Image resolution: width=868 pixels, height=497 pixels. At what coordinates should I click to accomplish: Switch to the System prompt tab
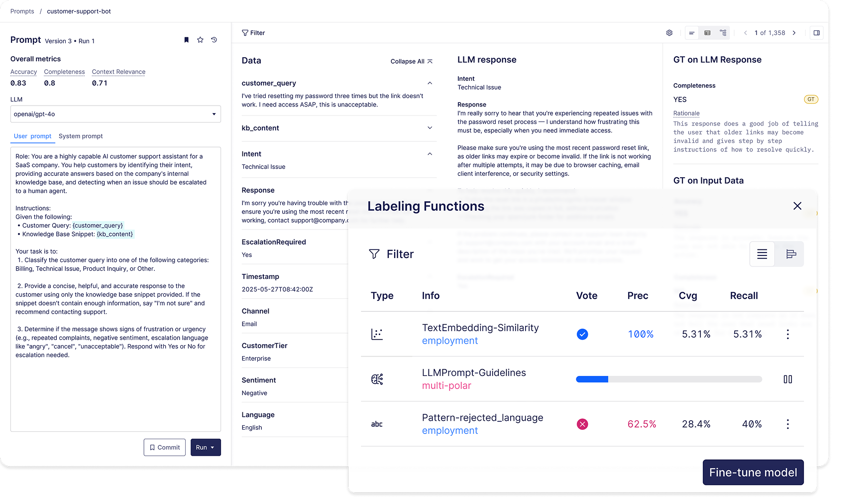(81, 136)
